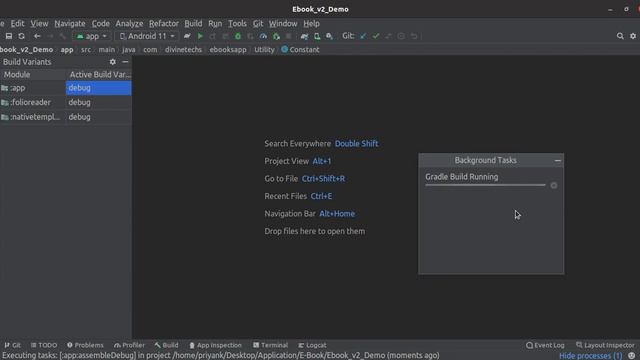
Task: Hide the Build Variants panel
Action: (125, 62)
